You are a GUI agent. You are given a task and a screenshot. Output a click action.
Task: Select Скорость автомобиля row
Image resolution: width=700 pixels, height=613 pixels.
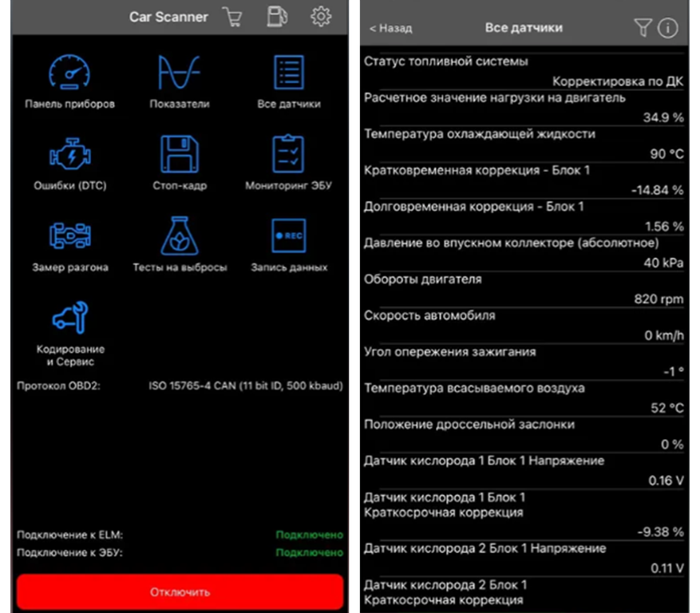pyautogui.click(x=524, y=326)
